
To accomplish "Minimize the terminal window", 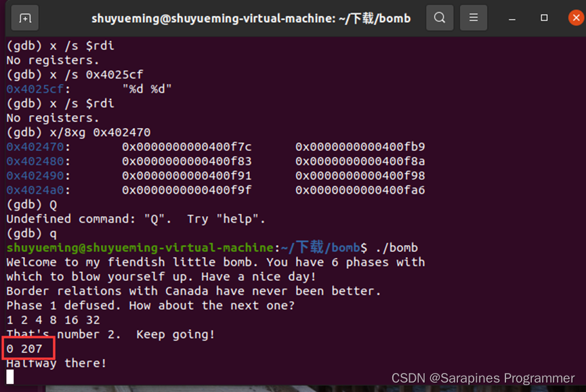I will coord(512,18).
